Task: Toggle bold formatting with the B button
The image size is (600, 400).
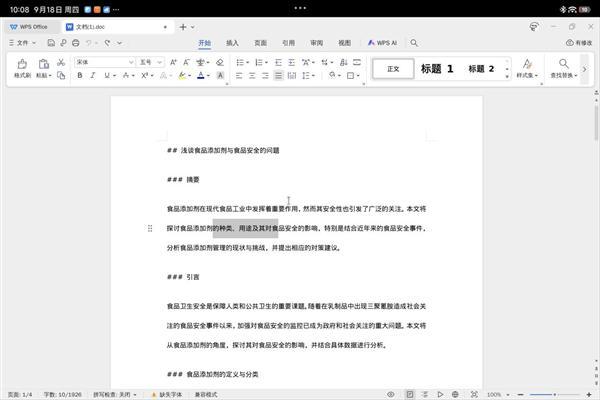Action: click(x=81, y=76)
